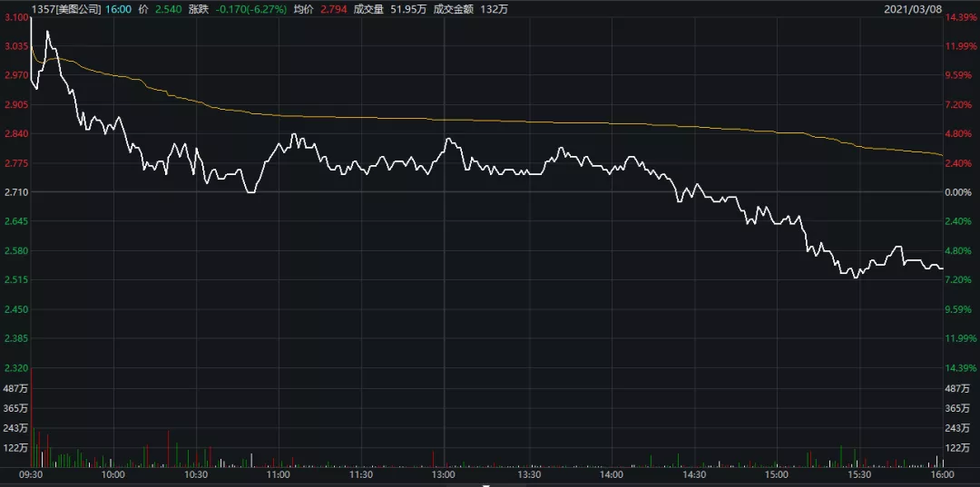Viewport: 980px width, 487px height.
Task: Select the 13:00 time axis marker
Action: 444,474
